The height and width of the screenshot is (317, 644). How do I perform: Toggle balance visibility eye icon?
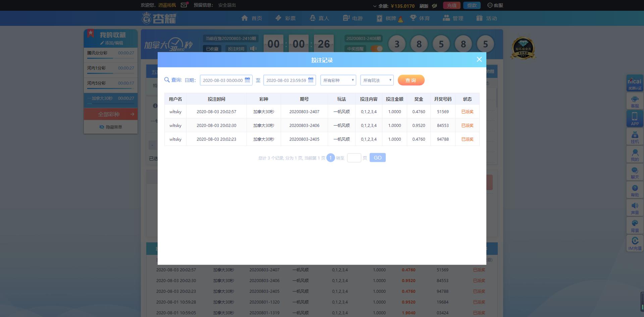434,6
